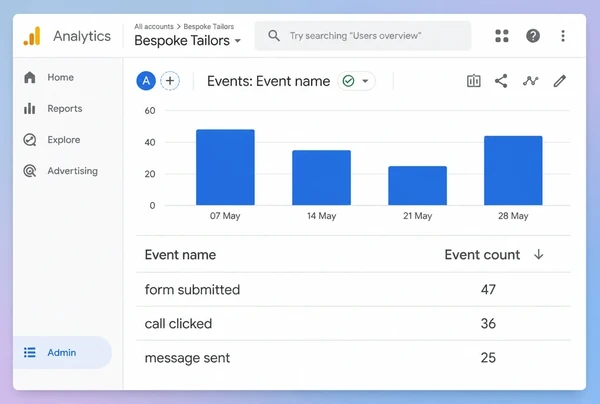Open the Bespoke Tailors property dropdown
600x404 pixels.
pyautogui.click(x=188, y=41)
